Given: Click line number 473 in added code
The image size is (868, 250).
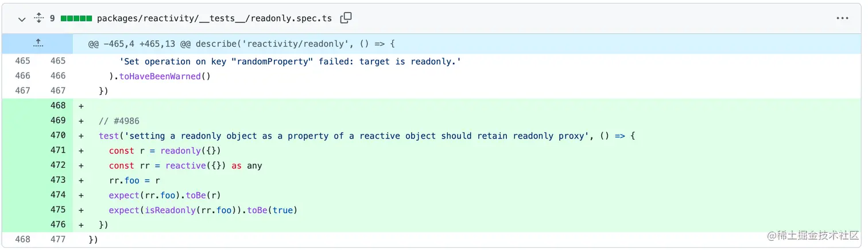Looking at the screenshot, I should click(x=58, y=180).
